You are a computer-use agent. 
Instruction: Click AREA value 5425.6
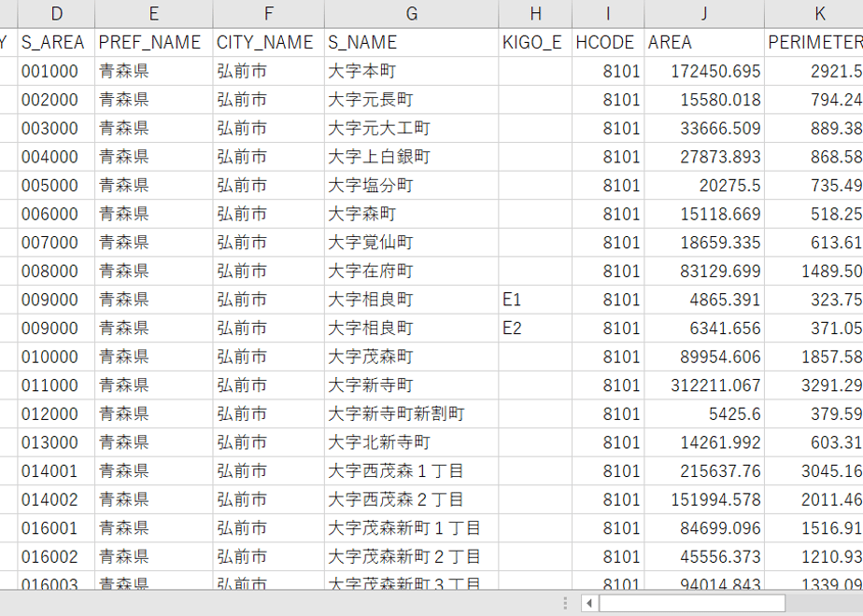[x=704, y=414]
